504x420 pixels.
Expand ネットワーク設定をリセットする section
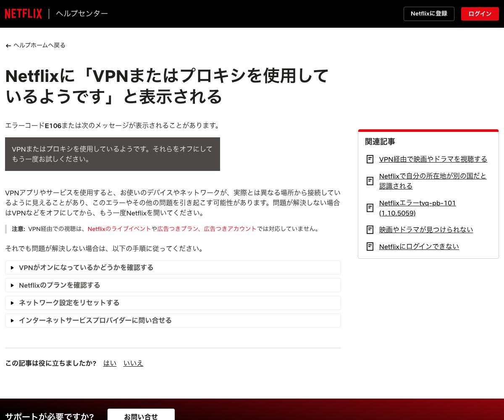click(x=173, y=303)
